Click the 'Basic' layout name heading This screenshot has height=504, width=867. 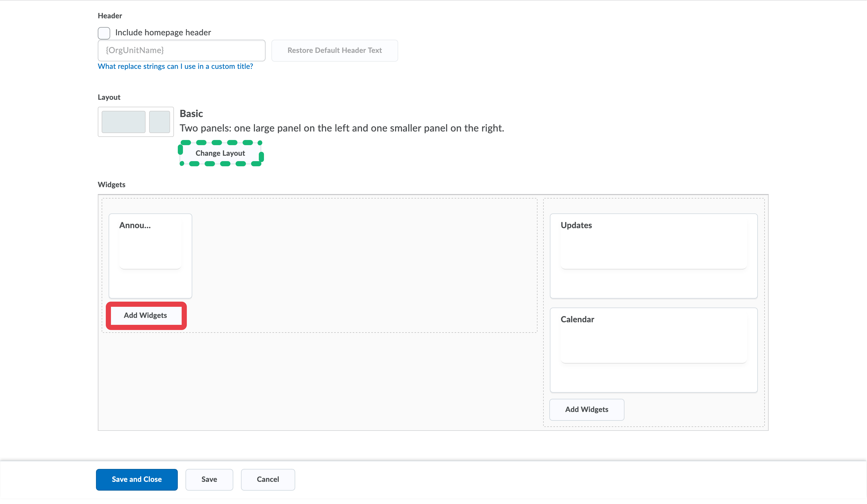[191, 113]
